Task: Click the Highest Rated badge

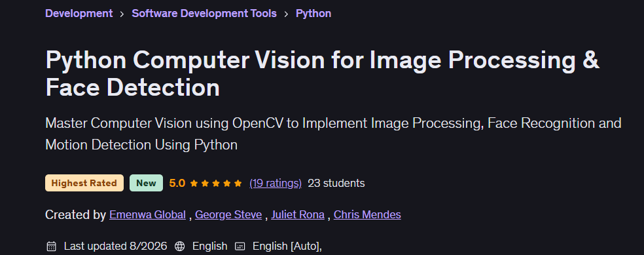Action: coord(84,183)
